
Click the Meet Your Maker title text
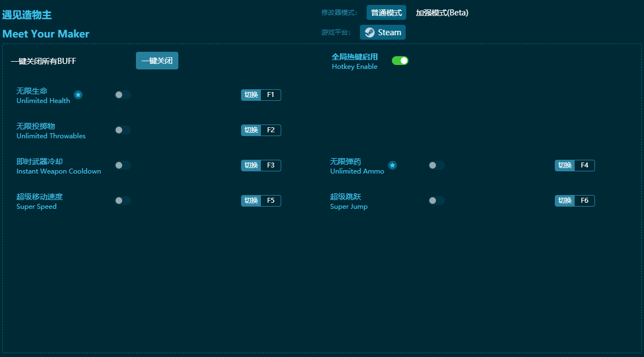point(46,34)
